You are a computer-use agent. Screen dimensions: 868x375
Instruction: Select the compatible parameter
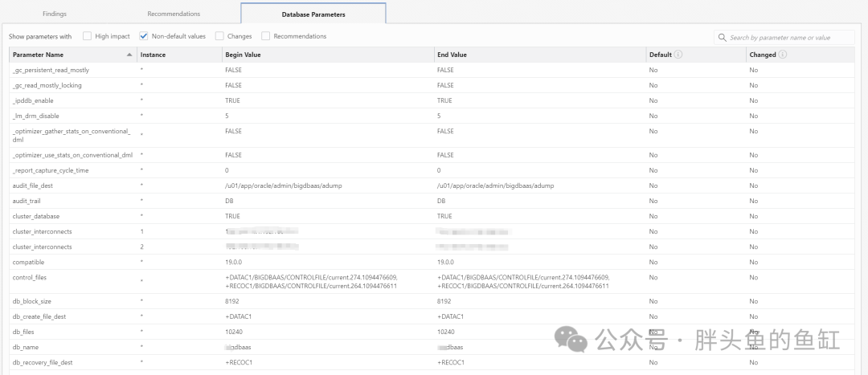[28, 262]
